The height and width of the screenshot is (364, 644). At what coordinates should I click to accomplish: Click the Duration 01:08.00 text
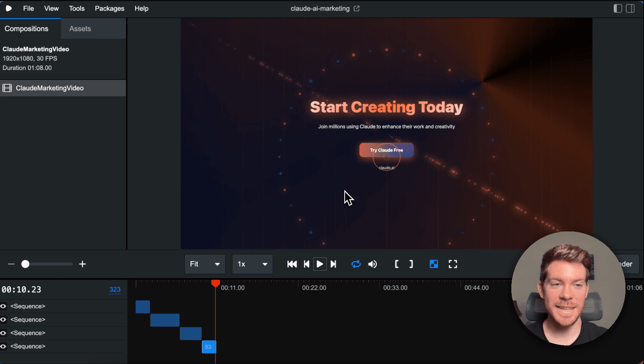point(27,68)
